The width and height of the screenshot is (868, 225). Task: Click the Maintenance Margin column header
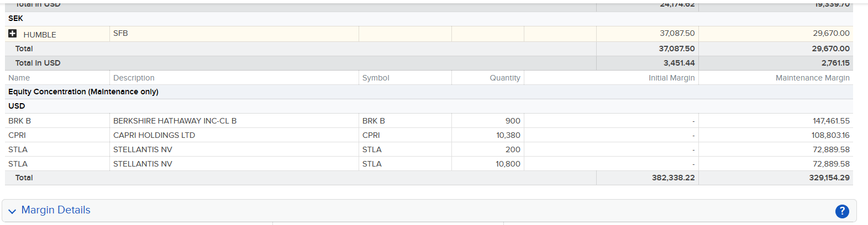click(x=812, y=78)
